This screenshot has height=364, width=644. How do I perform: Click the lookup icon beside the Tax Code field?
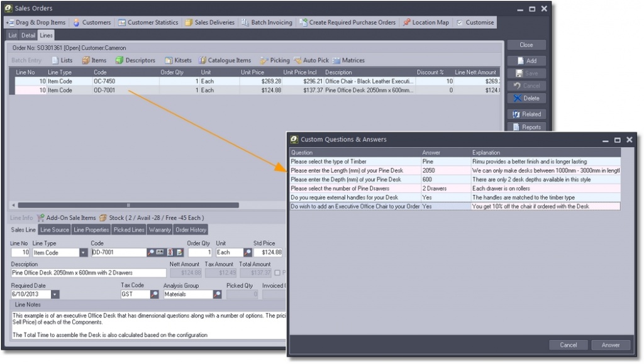155,294
